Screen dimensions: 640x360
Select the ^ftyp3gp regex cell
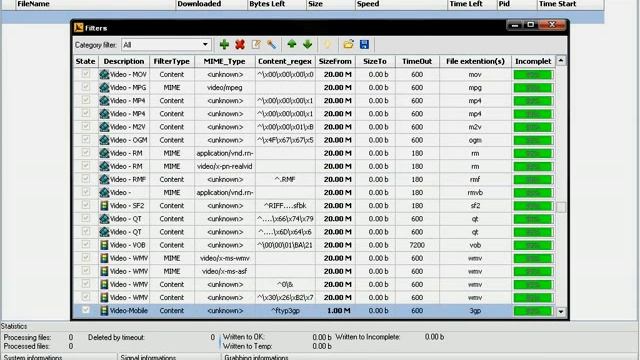click(x=285, y=311)
